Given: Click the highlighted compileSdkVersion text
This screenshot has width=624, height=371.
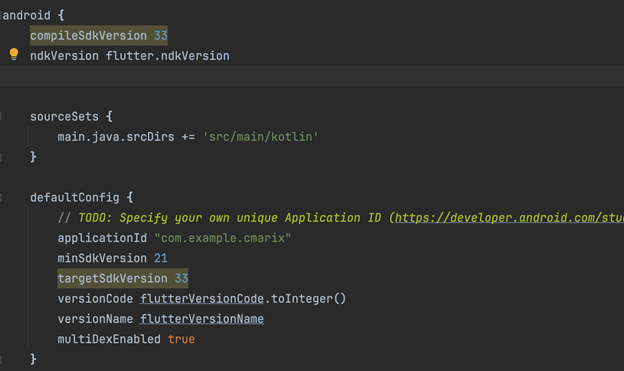Looking at the screenshot, I should click(88, 36).
